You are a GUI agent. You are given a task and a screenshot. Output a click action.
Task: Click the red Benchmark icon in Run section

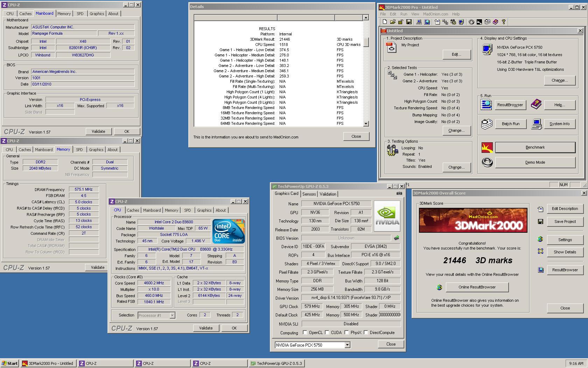(487, 148)
